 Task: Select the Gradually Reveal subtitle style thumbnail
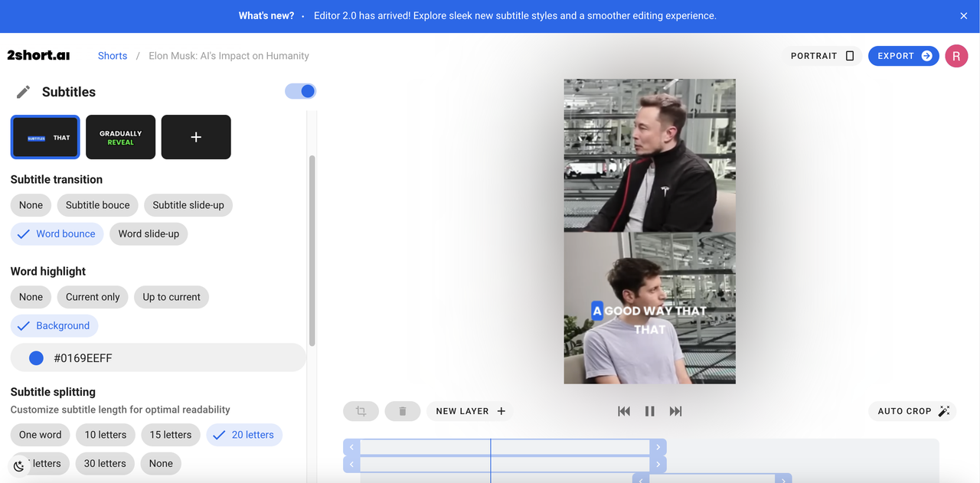[x=120, y=137]
